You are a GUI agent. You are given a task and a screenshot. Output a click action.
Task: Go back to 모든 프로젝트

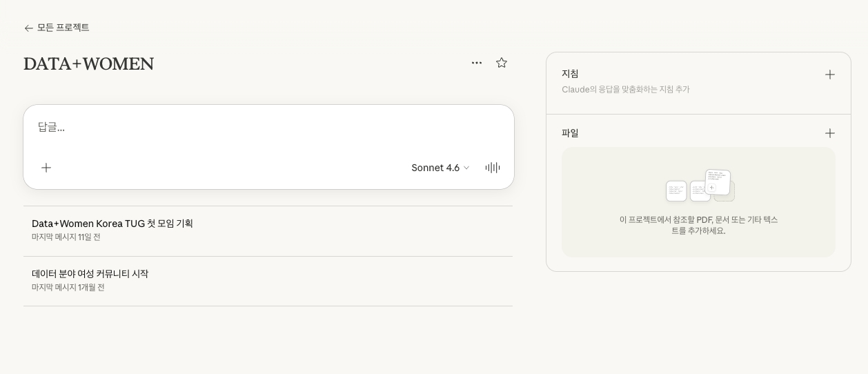tap(57, 28)
